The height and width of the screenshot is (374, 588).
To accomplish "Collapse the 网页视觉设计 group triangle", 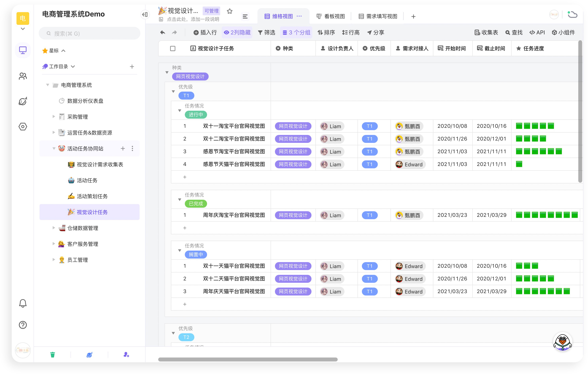I will pos(167,72).
